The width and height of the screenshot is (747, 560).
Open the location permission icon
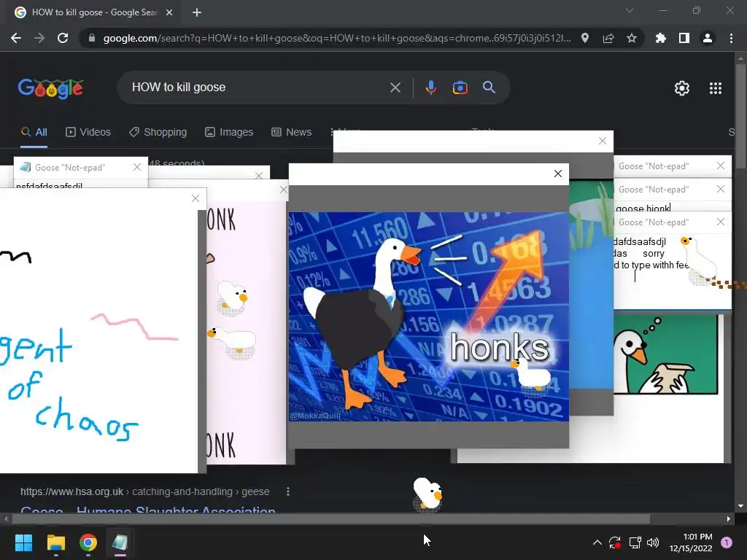point(585,38)
